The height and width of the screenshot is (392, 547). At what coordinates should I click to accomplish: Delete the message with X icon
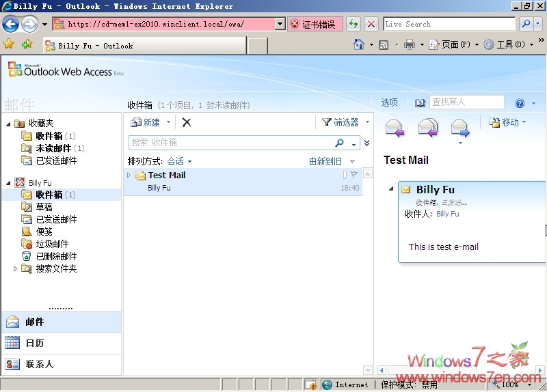187,122
